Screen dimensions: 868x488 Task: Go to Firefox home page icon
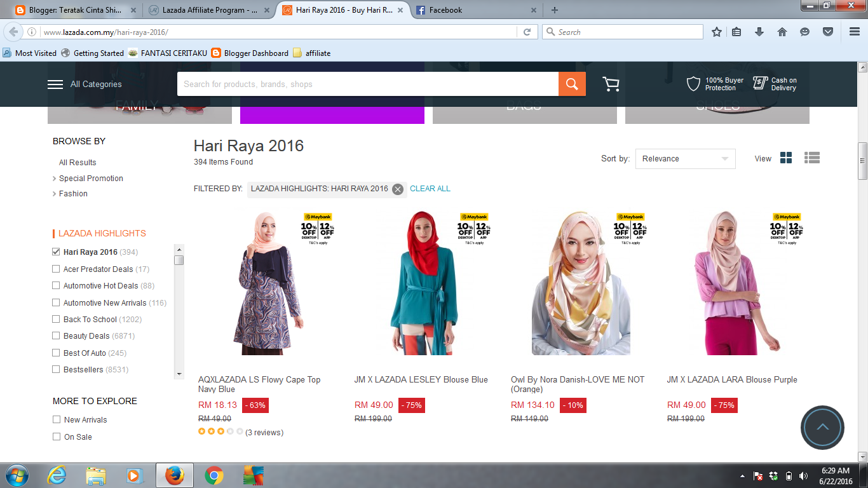[x=782, y=32]
